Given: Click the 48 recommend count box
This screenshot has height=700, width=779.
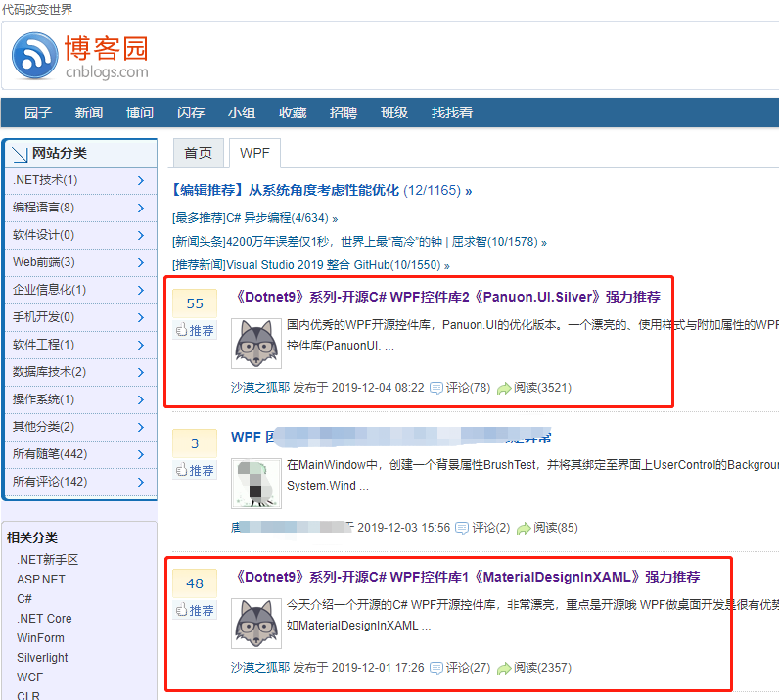Looking at the screenshot, I should coord(195,583).
